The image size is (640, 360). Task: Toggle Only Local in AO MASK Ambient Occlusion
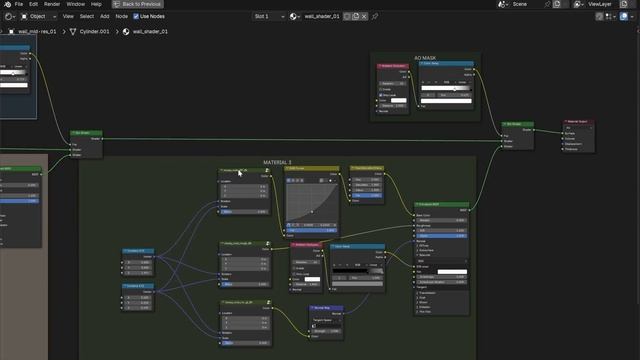381,95
